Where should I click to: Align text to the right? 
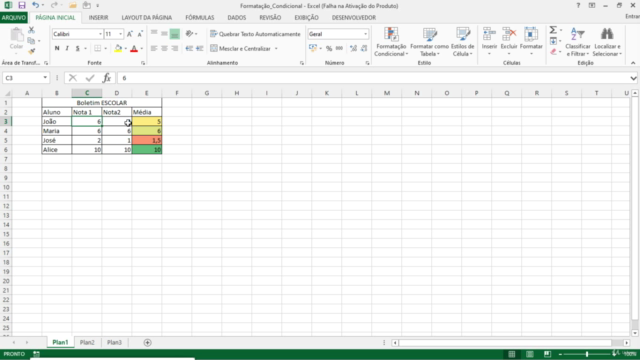(x=175, y=48)
